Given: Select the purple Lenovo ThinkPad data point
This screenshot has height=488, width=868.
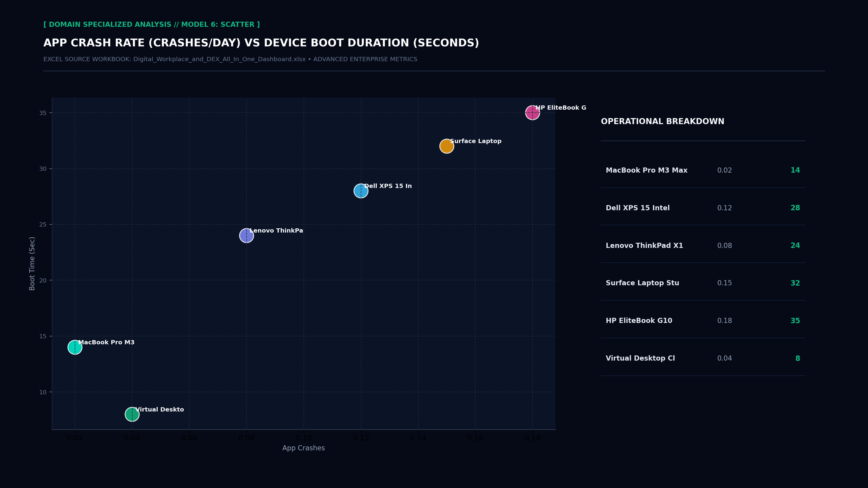Looking at the screenshot, I should [x=246, y=235].
